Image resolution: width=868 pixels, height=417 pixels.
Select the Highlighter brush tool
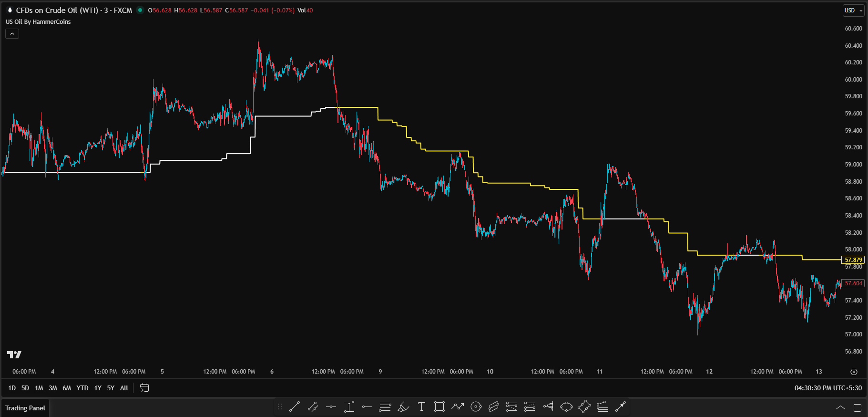(x=403, y=407)
